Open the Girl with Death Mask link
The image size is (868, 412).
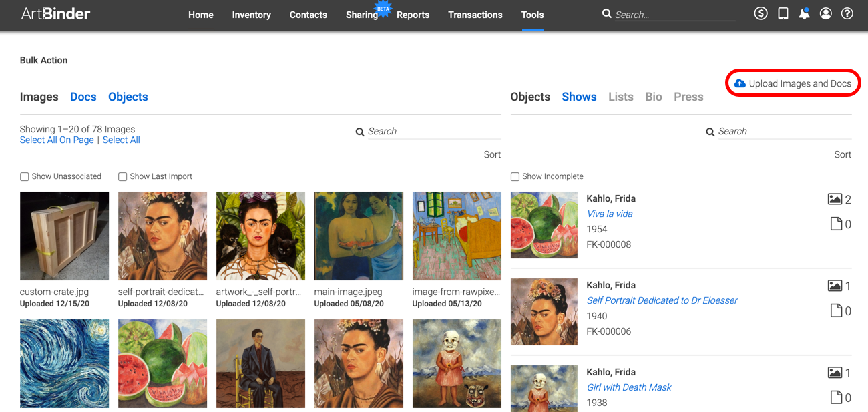[x=629, y=387]
